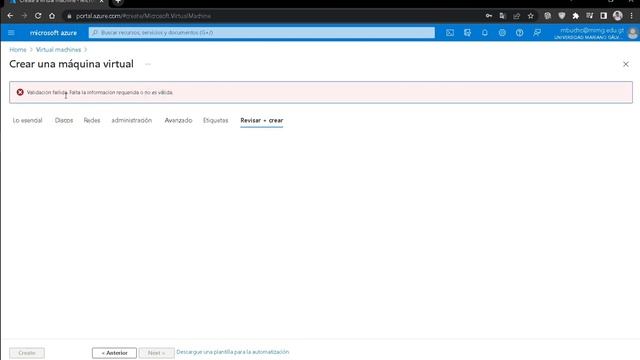Click the shield extension icon

562,16
